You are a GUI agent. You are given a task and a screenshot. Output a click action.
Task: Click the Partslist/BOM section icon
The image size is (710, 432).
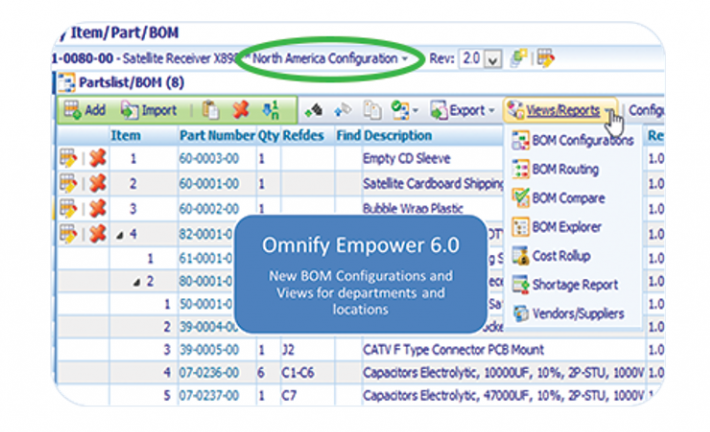67,82
